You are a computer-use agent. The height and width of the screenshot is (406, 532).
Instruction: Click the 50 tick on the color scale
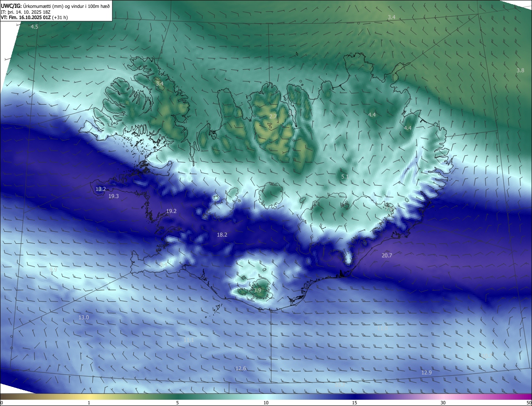coord(529,403)
